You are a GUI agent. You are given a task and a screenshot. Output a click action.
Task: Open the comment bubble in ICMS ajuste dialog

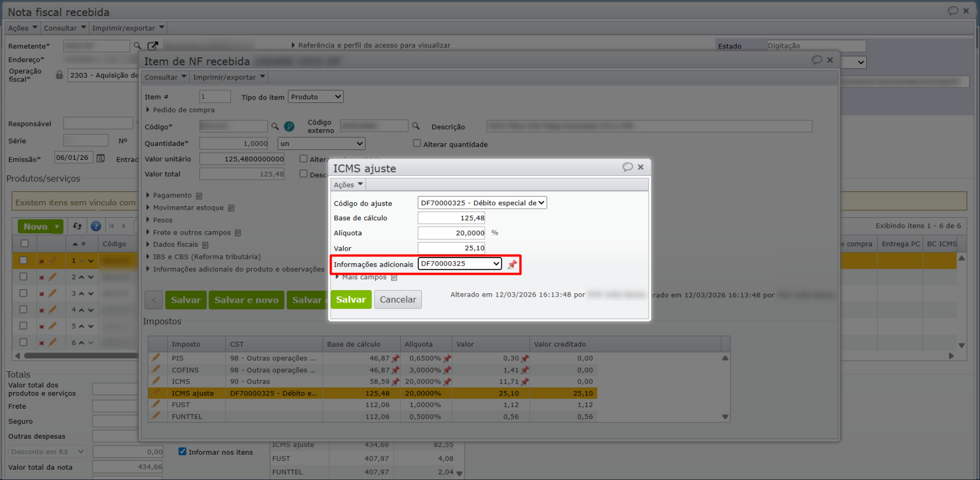pyautogui.click(x=628, y=167)
